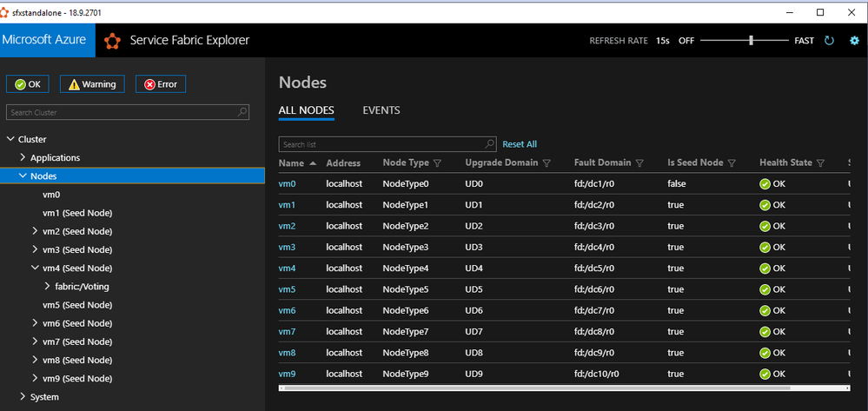Click NodeType4 cell in the table
Screen dimensions: 868x411
[405, 268]
